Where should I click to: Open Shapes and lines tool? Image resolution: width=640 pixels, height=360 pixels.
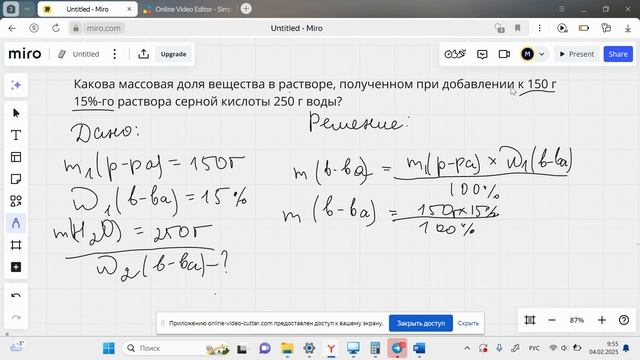(x=16, y=201)
